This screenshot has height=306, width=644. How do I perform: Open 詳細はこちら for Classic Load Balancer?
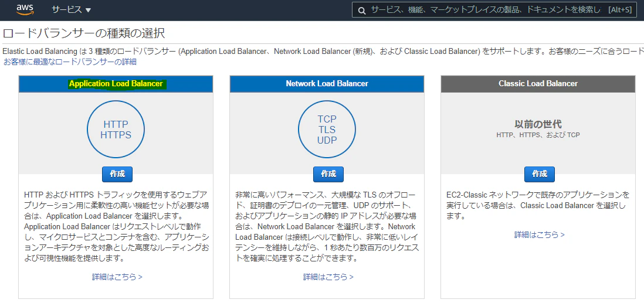539,235
